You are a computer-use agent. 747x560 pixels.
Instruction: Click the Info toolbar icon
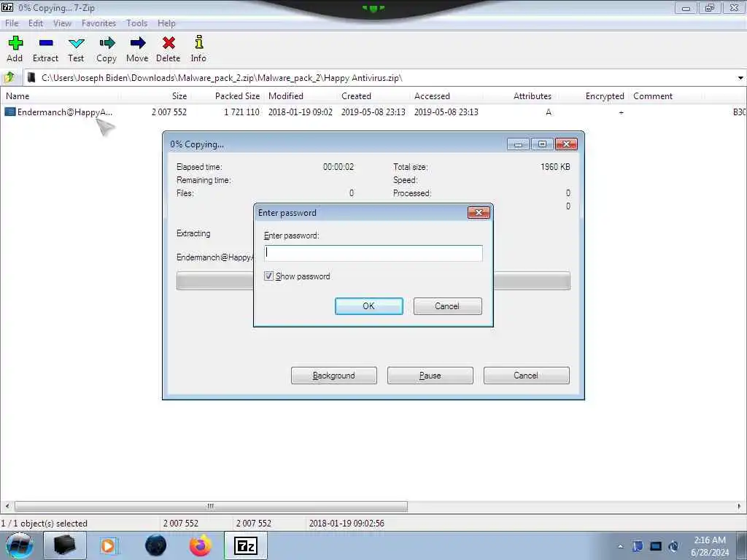pyautogui.click(x=199, y=42)
